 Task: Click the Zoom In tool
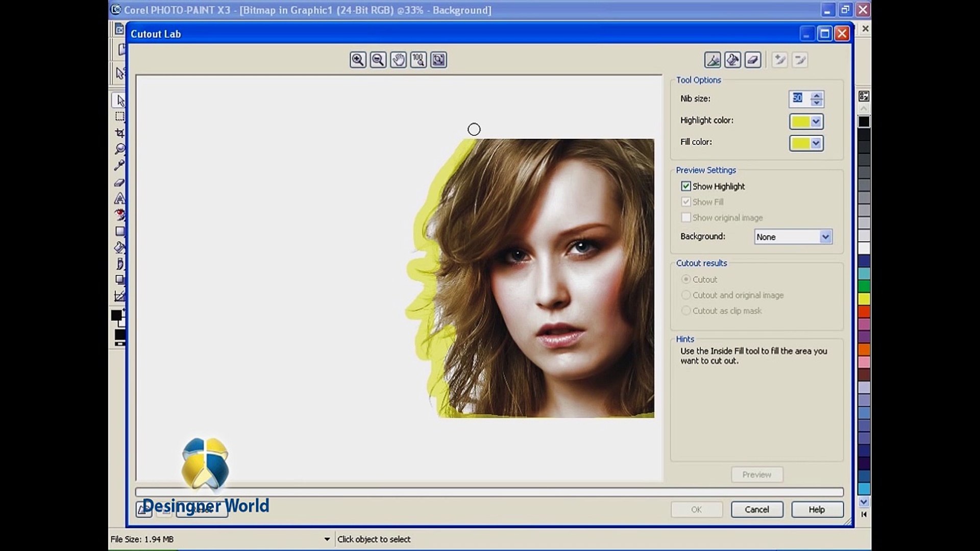click(x=358, y=60)
